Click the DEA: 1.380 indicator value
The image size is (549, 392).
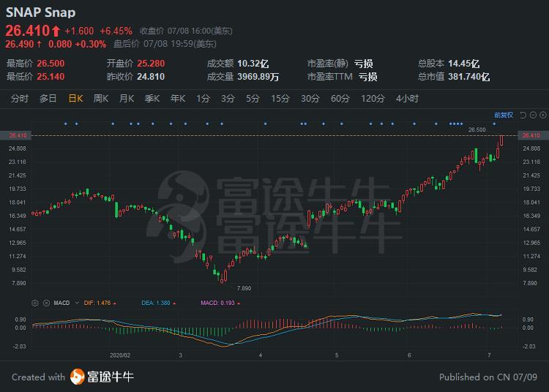click(156, 303)
